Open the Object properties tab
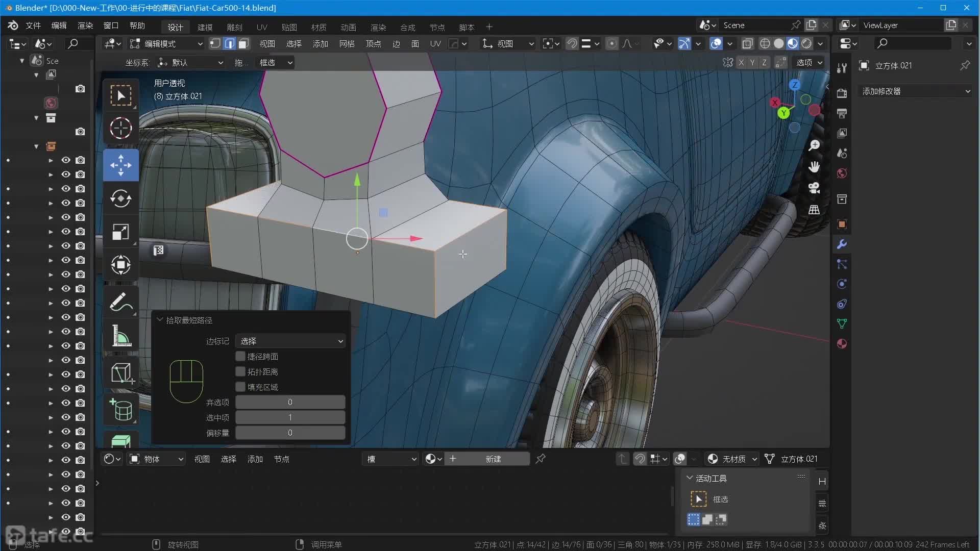 [x=842, y=224]
